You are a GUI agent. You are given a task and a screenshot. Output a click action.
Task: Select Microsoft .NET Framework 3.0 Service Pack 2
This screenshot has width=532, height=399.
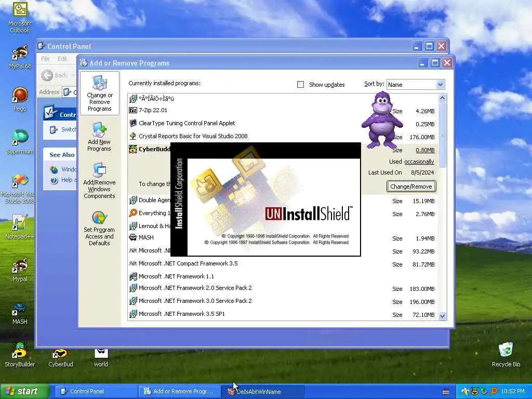pyautogui.click(x=283, y=301)
